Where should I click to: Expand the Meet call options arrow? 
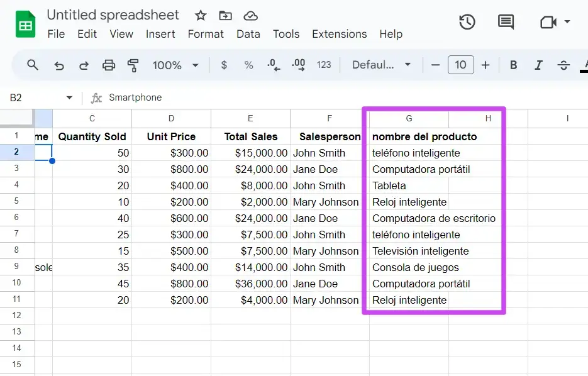[567, 22]
